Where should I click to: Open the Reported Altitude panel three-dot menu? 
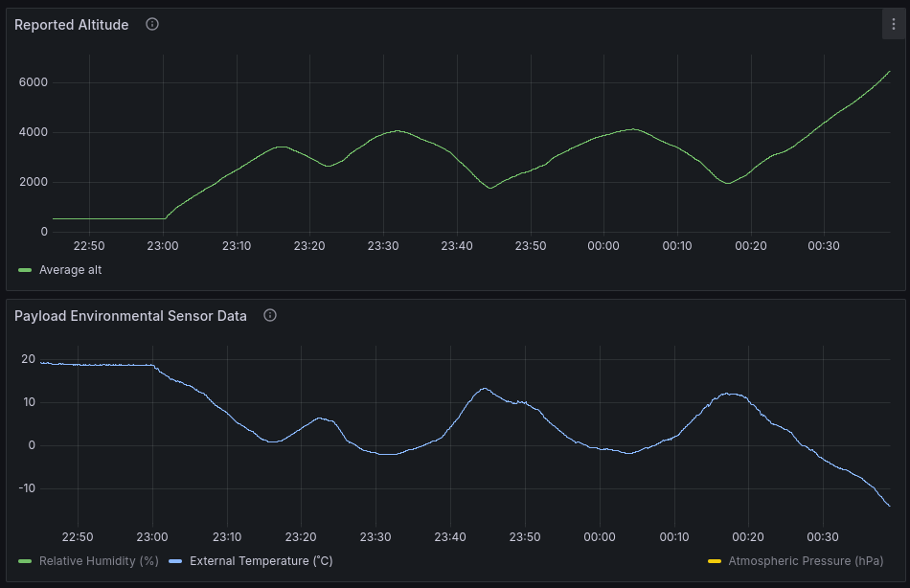893,24
